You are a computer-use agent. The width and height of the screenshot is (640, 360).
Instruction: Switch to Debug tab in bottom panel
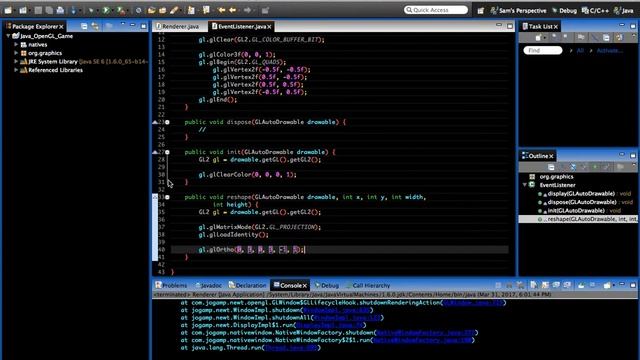pyautogui.click(x=327, y=285)
